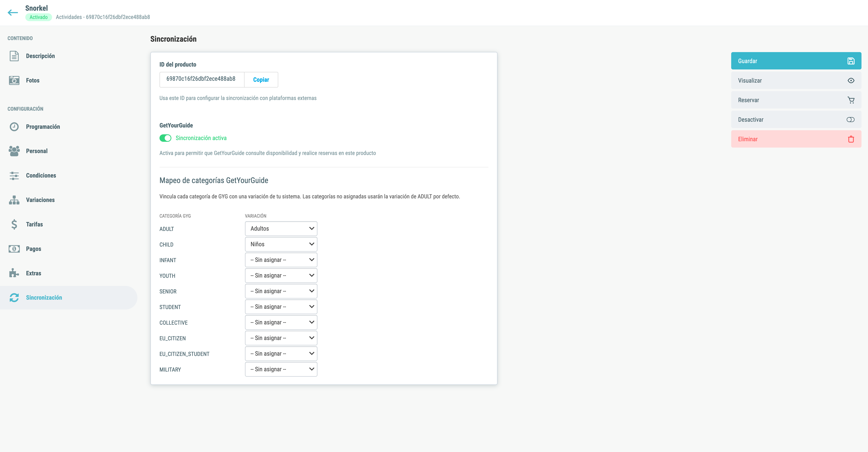This screenshot has height=452, width=868.
Task: Click the Copiar button
Action: click(261, 80)
